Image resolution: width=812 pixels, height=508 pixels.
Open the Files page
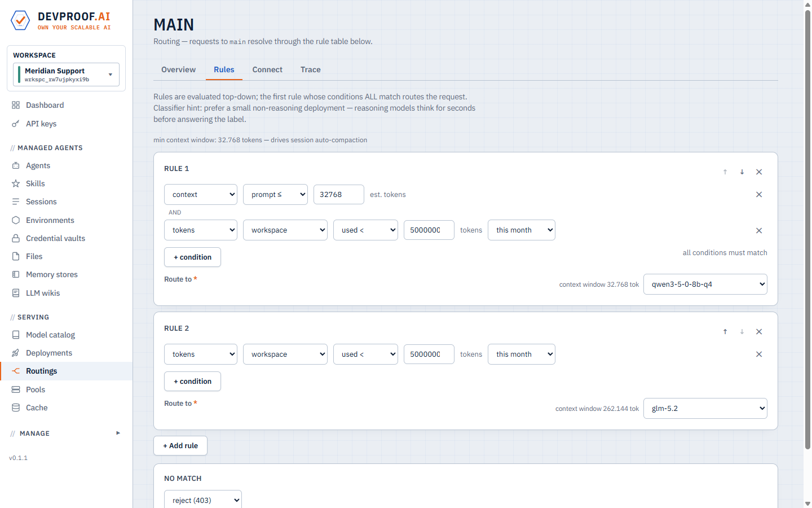[66, 256]
